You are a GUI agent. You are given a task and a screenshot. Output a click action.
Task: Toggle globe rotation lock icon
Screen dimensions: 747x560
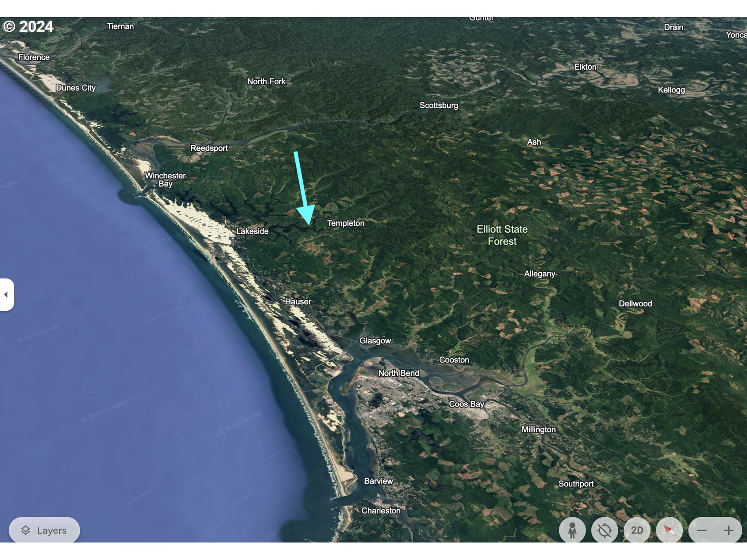pos(604,530)
